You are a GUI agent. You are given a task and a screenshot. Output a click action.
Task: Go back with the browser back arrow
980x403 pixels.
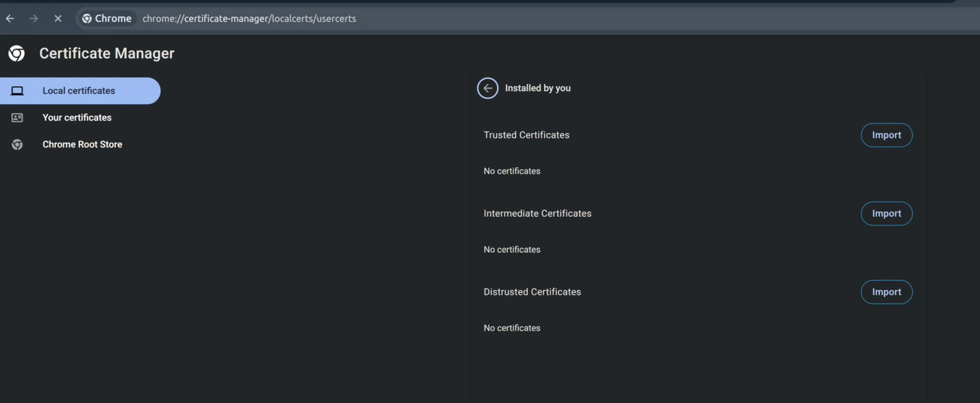(10, 18)
